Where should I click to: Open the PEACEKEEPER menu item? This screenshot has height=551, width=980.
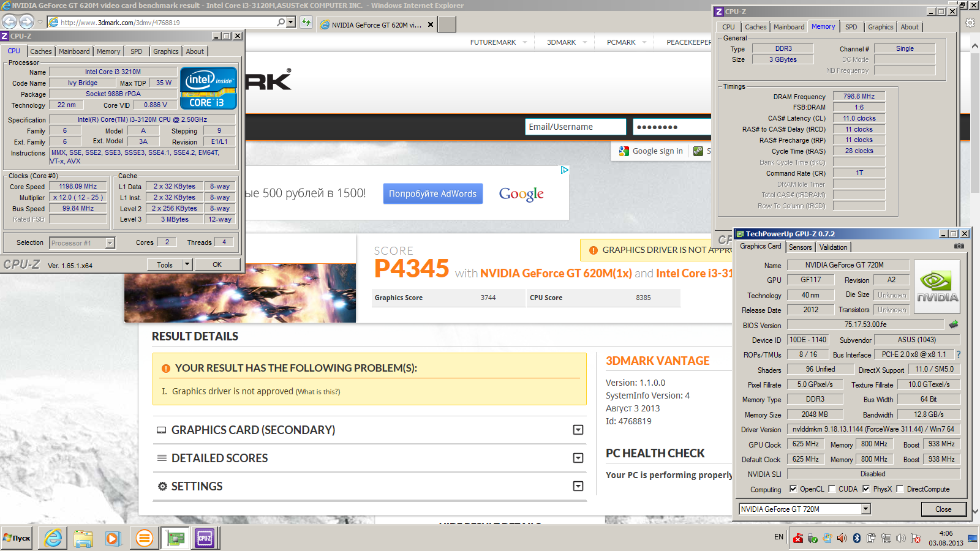tap(688, 42)
